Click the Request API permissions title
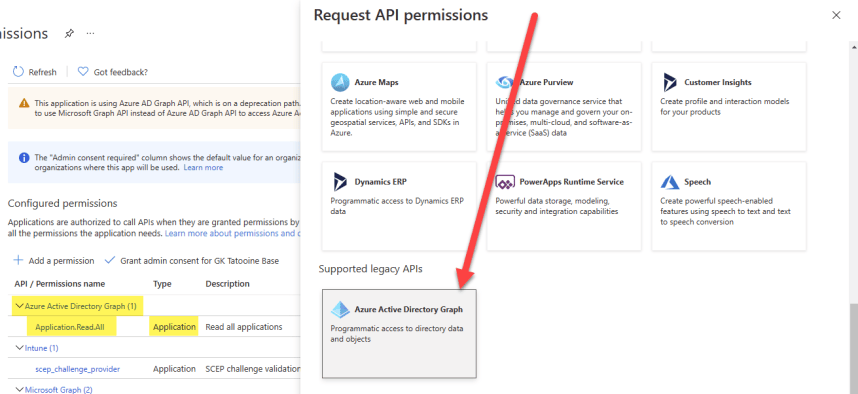This screenshot has height=394, width=858. click(x=401, y=15)
